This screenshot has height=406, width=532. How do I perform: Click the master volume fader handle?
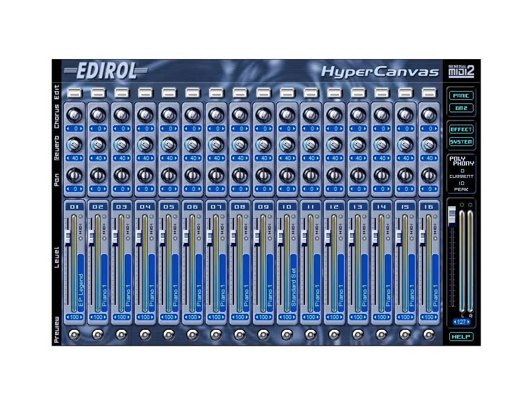[452, 216]
